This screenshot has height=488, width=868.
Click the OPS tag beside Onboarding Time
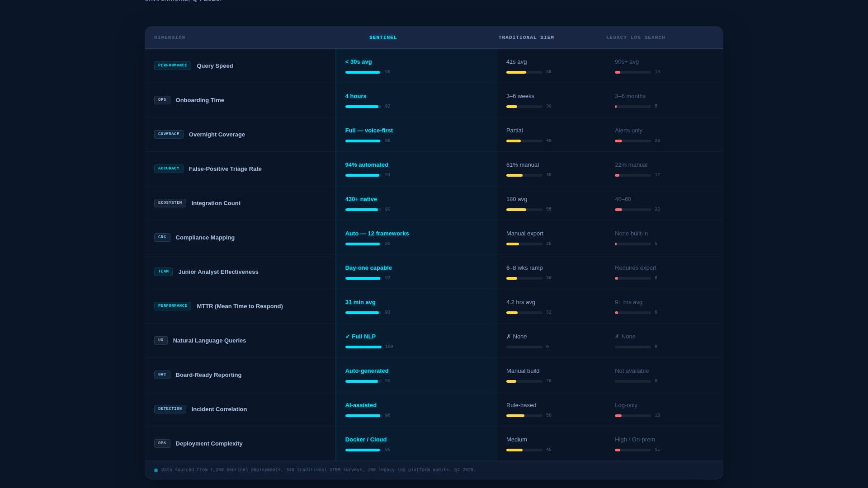pos(162,100)
